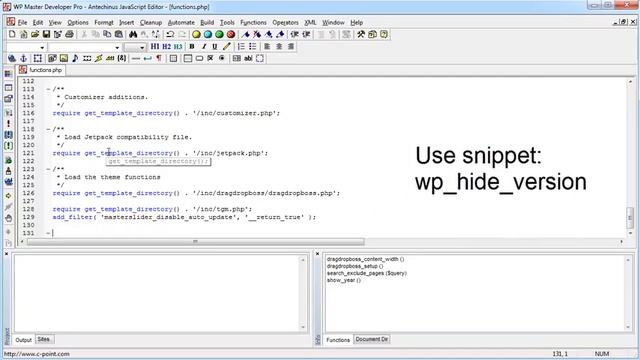Insert paragraph mark with the pilcrow icon

(x=159, y=58)
